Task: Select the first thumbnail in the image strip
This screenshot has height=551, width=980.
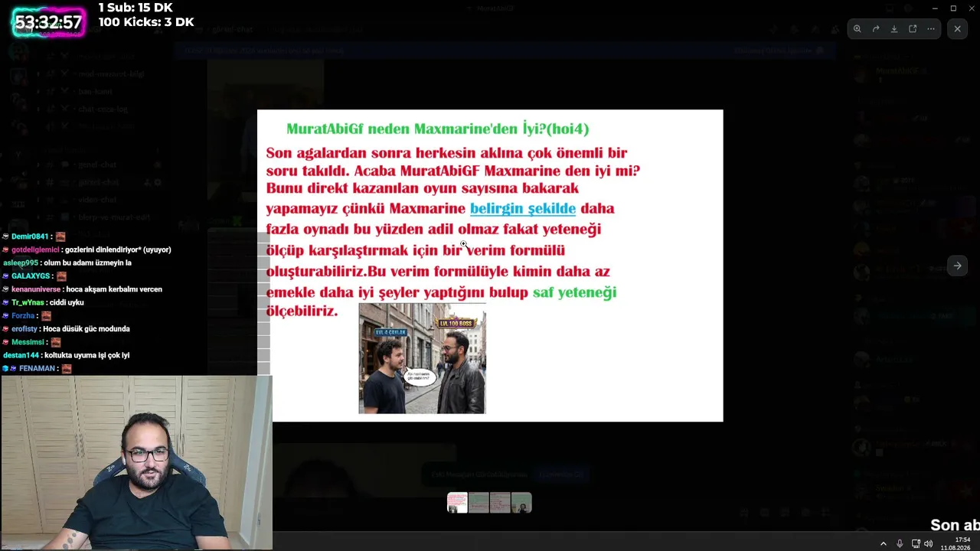Action: (457, 503)
